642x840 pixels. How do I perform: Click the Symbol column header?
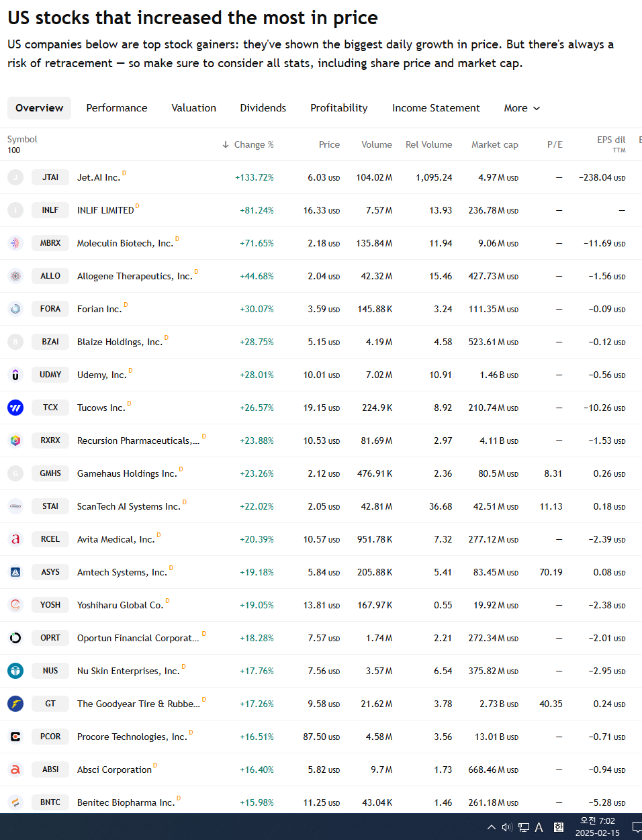22,139
